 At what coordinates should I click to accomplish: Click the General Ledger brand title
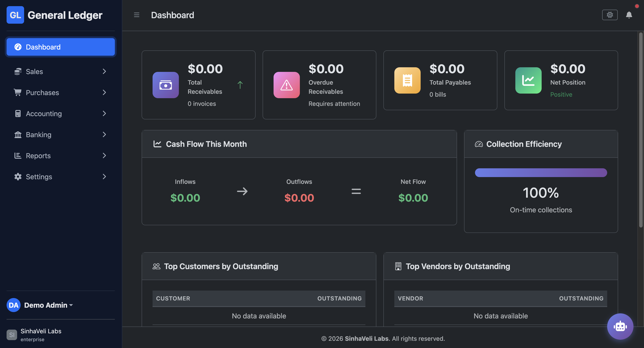click(x=65, y=15)
